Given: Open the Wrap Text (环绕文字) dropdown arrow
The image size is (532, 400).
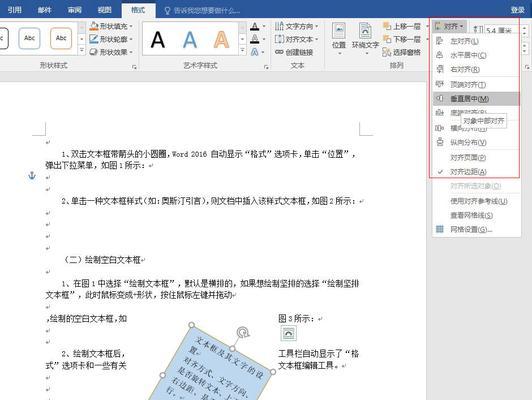Looking at the screenshot, I should point(366,53).
